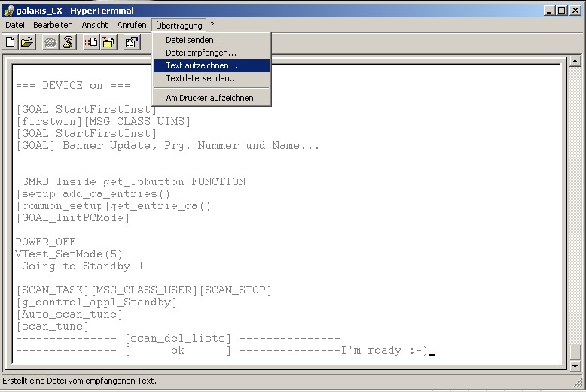
Task: Click the Disconnect toolbar icon
Action: tap(68, 42)
